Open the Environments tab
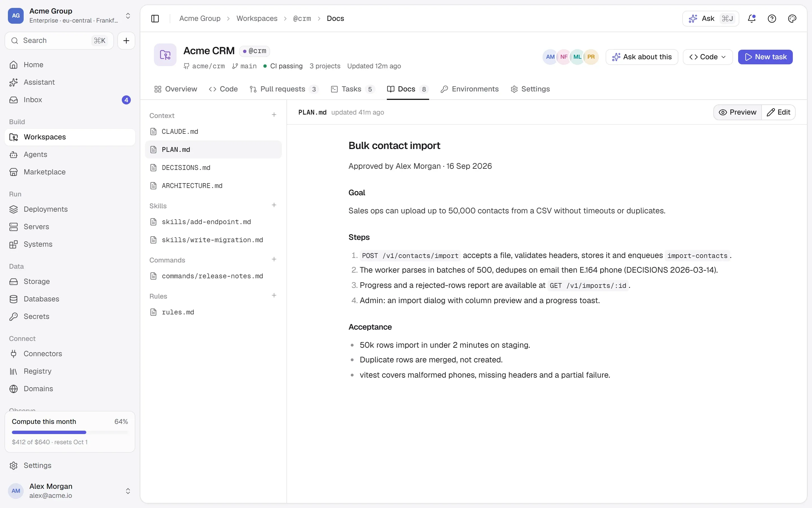Image resolution: width=812 pixels, height=508 pixels. pyautogui.click(x=469, y=89)
